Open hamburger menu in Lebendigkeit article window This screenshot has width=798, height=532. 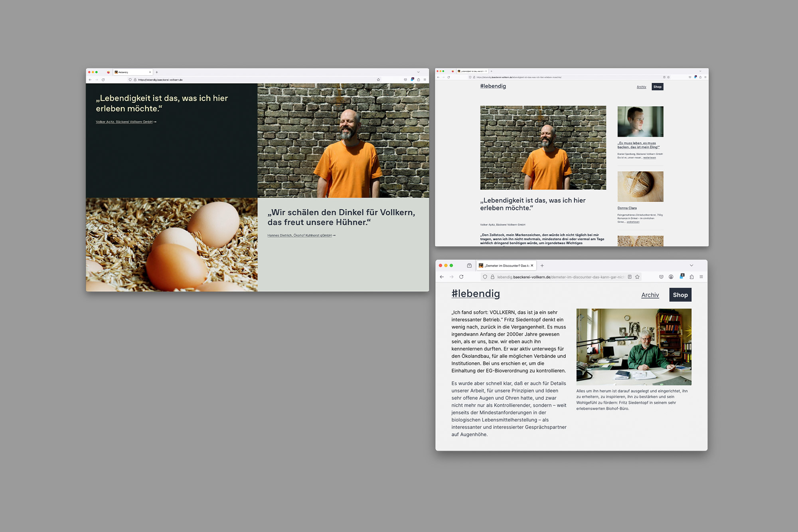(705, 77)
